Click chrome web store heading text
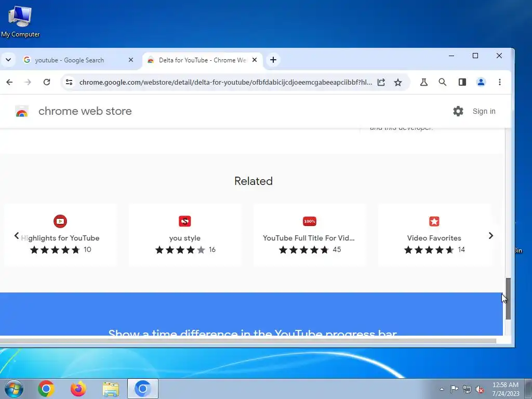The height and width of the screenshot is (399, 532). 85,111
